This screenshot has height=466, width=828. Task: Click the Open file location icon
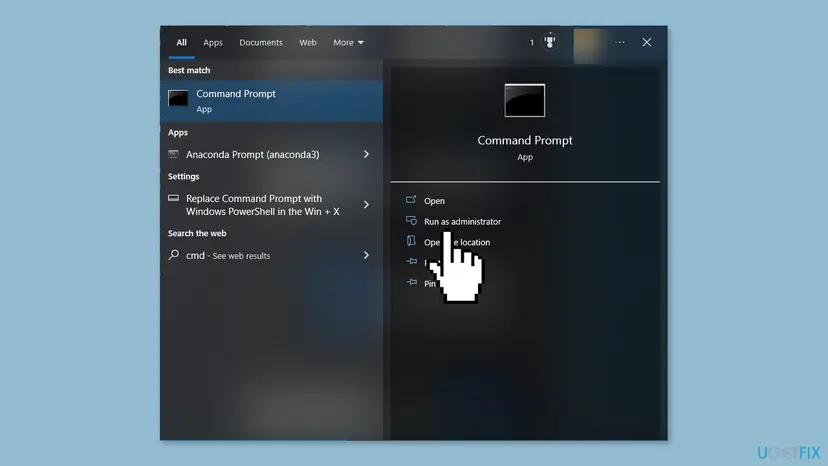click(x=411, y=240)
